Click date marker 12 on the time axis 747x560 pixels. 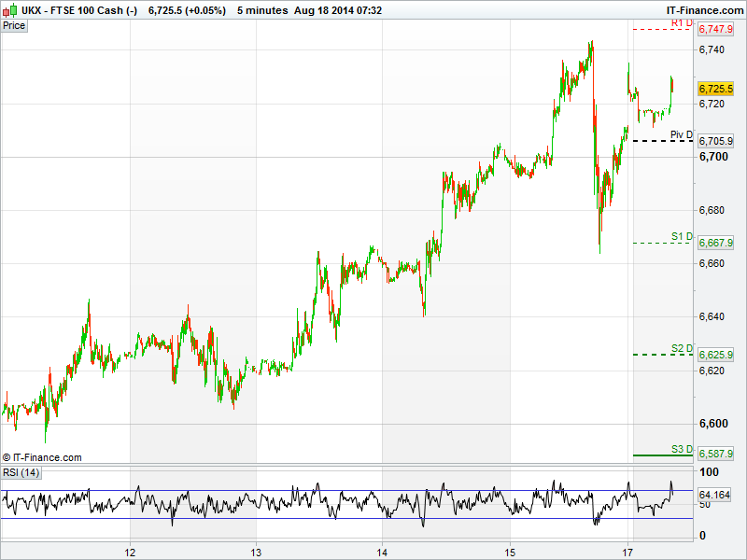coord(131,552)
